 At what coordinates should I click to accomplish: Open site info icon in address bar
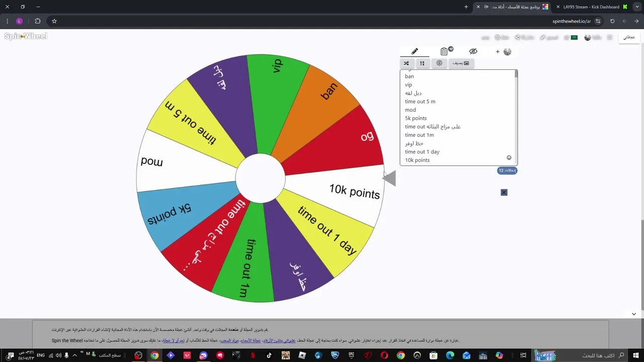point(598,21)
